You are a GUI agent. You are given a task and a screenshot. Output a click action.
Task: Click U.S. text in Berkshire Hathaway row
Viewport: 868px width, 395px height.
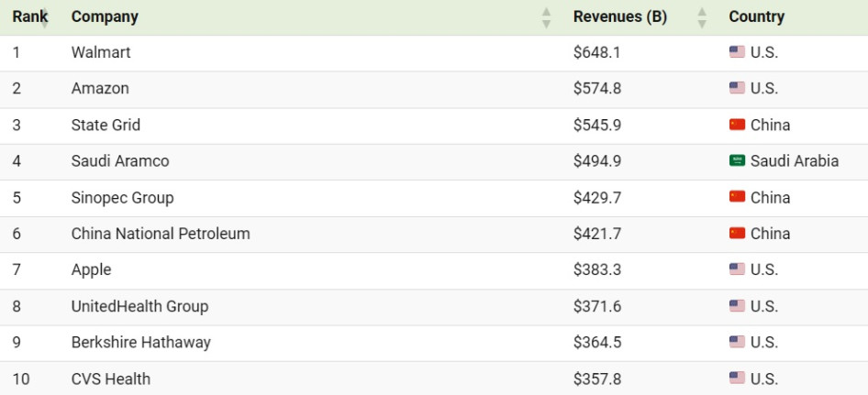coord(764,343)
